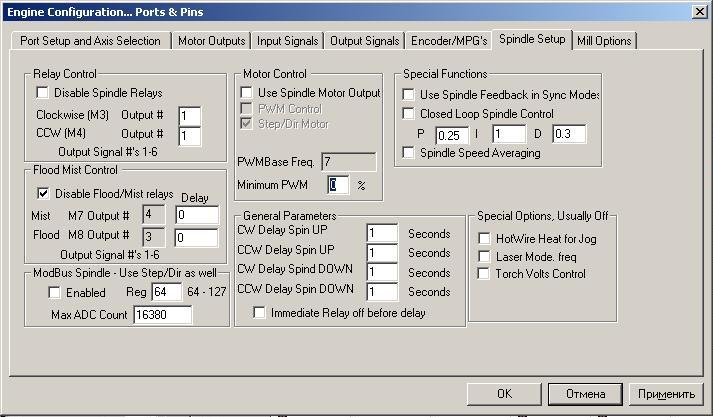The image size is (713, 417).
Task: Toggle Closed Loop Spindle Control
Action: tap(408, 114)
